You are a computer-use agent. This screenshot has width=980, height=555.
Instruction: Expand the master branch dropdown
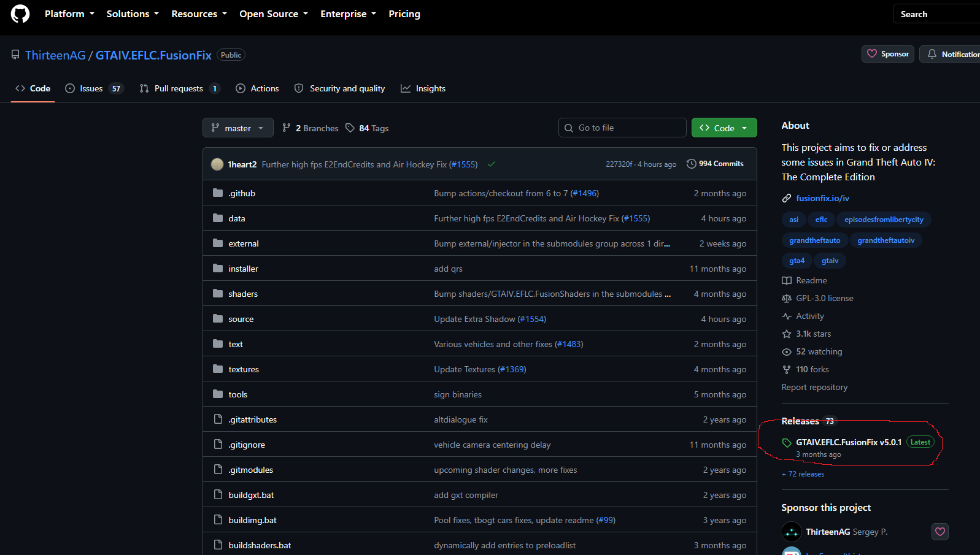tap(238, 128)
